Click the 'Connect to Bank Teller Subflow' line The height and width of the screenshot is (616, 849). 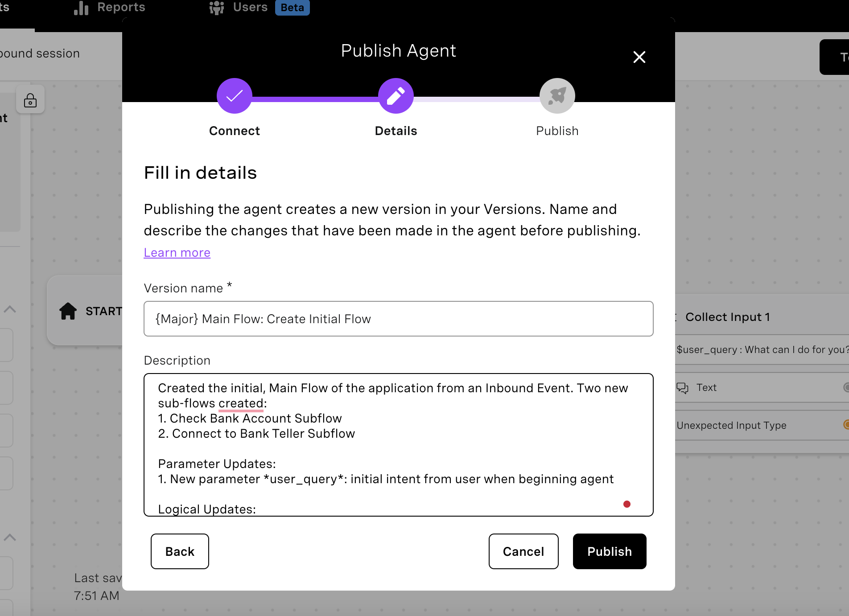256,433
